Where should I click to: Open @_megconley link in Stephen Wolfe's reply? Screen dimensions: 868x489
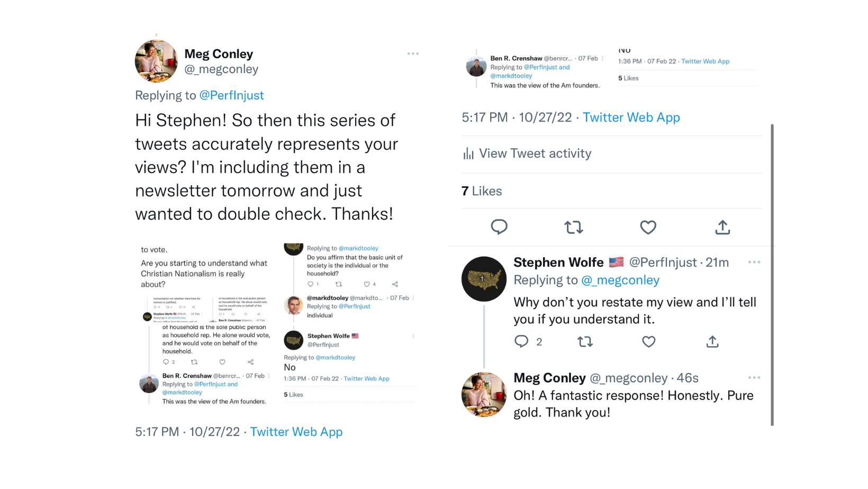click(x=620, y=280)
